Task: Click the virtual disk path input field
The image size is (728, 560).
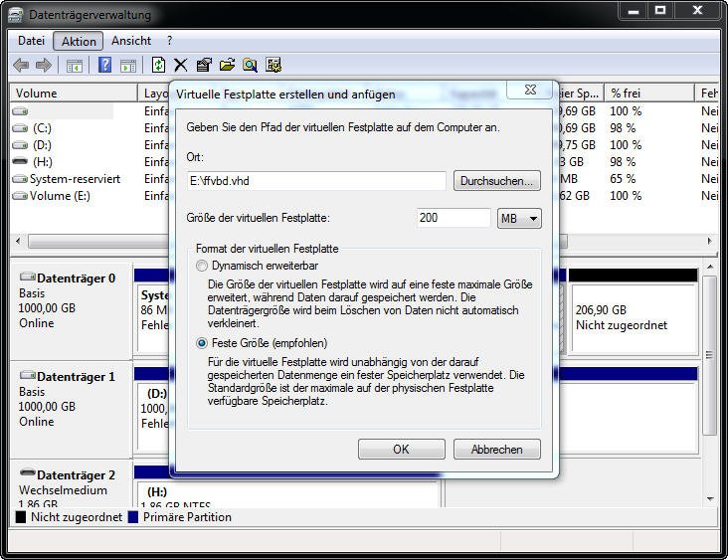Action: click(316, 181)
